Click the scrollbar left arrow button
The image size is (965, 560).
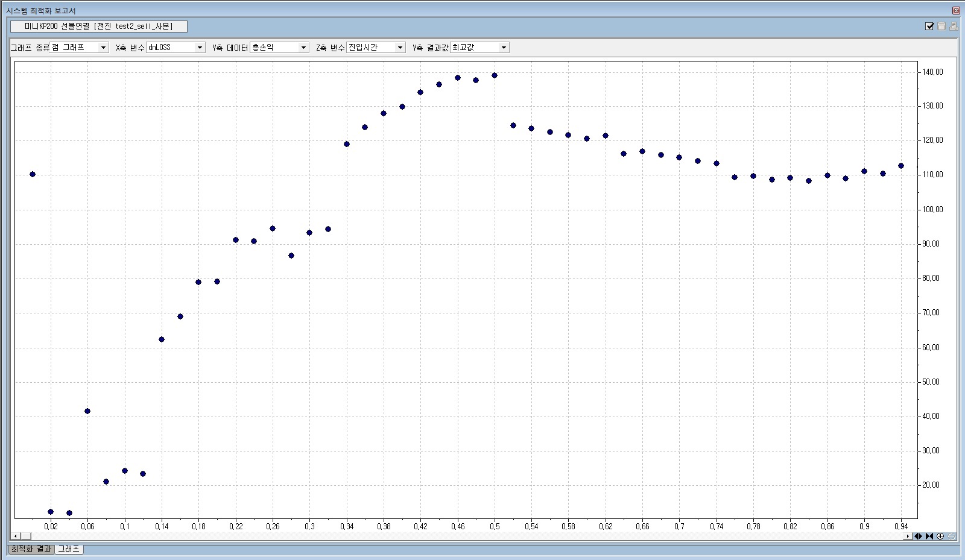click(16, 536)
